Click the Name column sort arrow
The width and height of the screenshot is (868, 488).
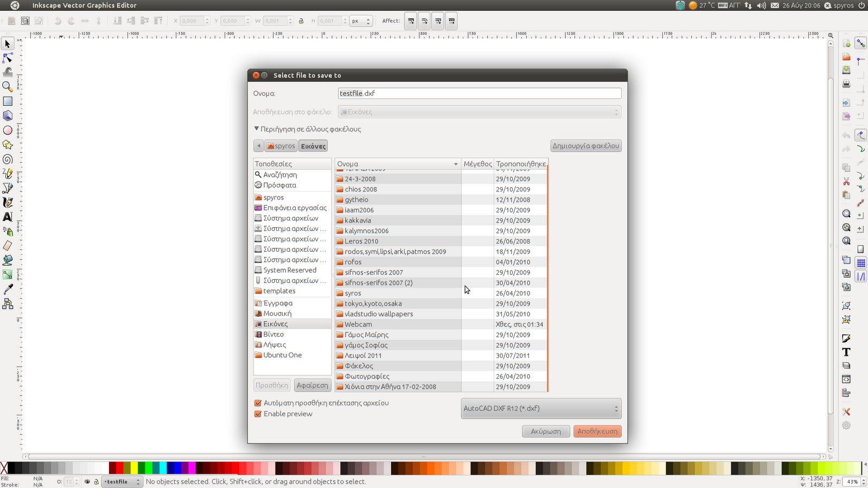click(x=456, y=164)
